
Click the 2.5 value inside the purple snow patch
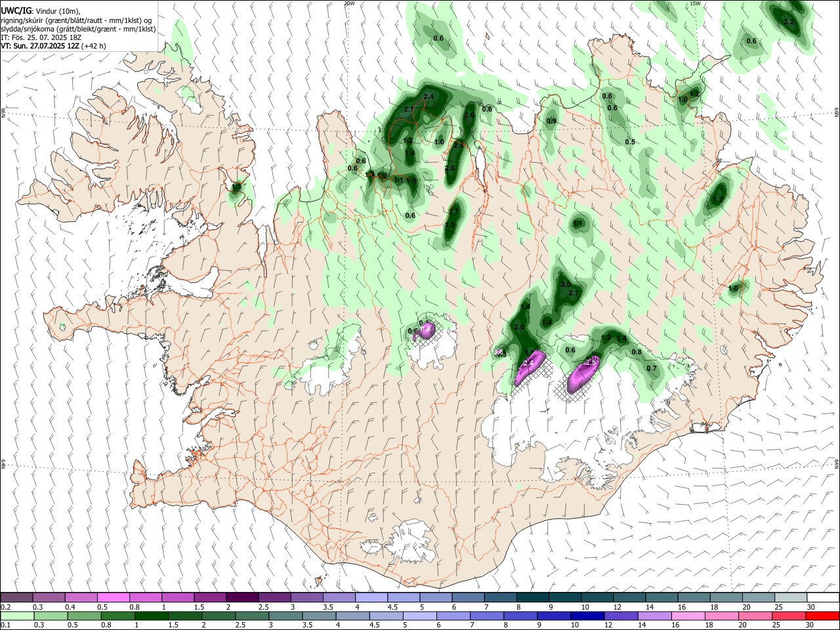click(591, 362)
